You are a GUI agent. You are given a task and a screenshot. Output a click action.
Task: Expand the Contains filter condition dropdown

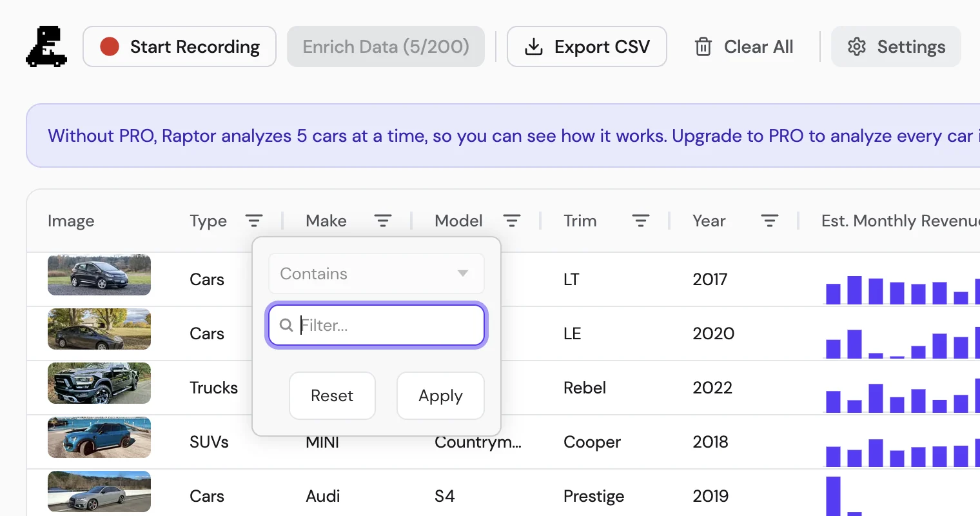377,273
